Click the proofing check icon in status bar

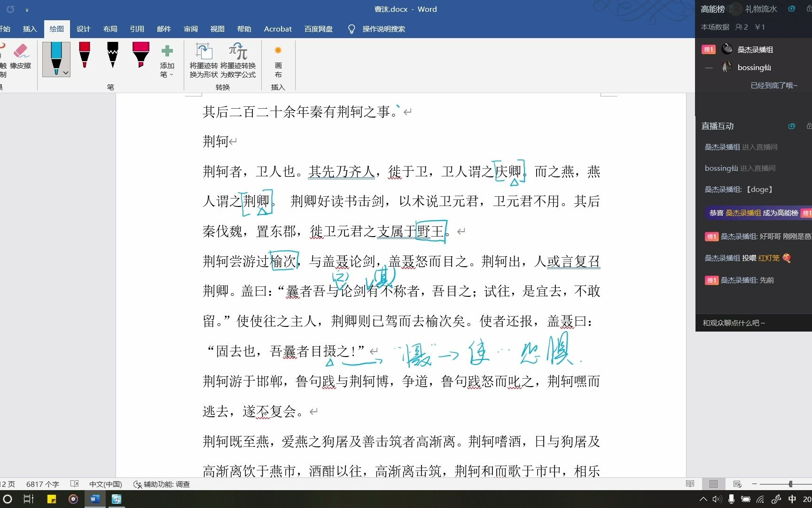(x=74, y=484)
